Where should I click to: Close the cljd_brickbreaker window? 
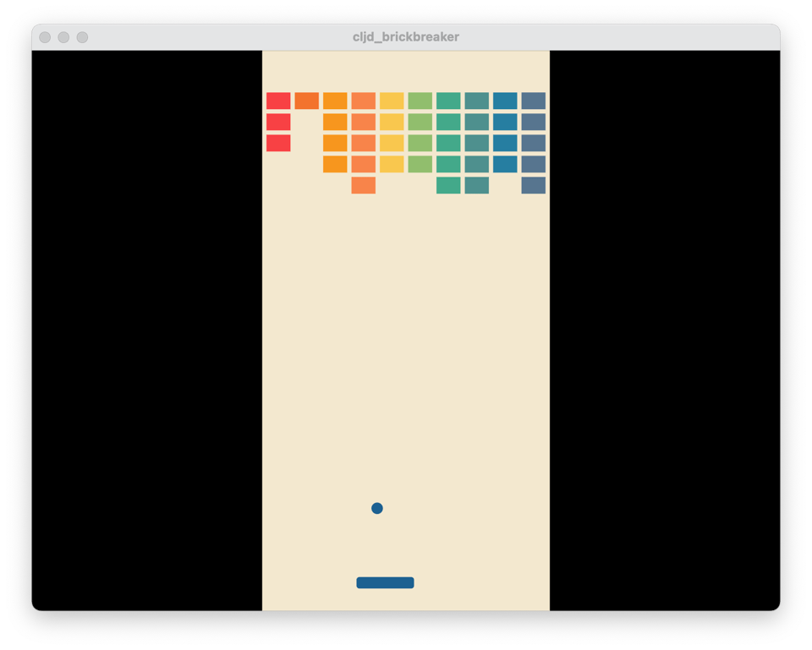[45, 37]
